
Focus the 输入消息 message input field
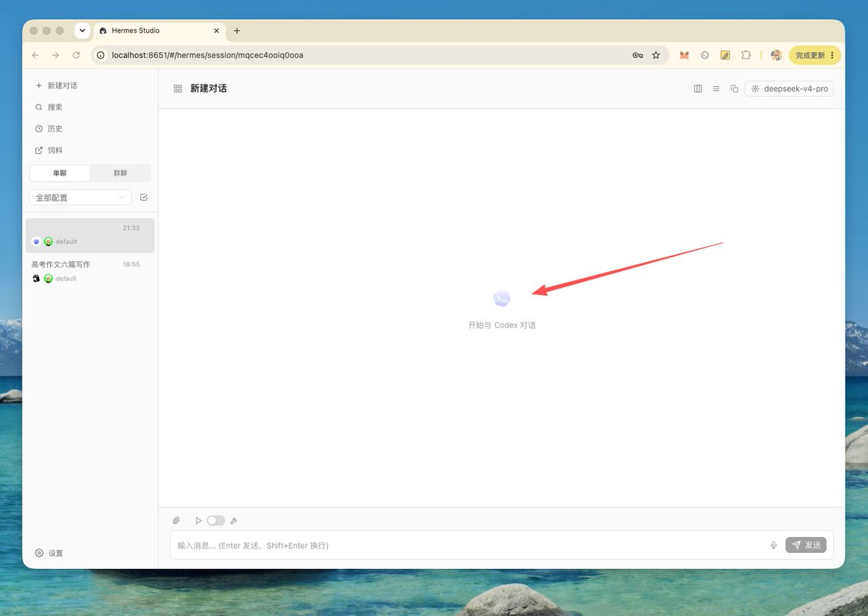click(x=470, y=545)
